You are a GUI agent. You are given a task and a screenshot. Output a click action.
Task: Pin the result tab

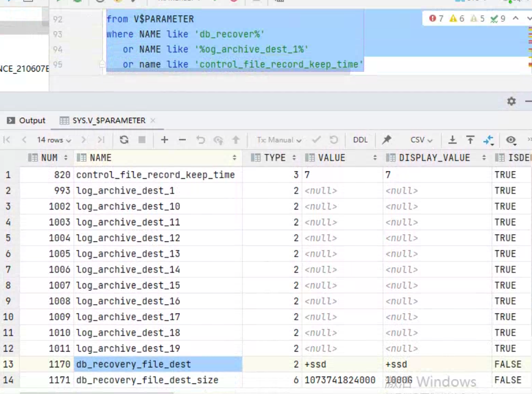coord(386,140)
